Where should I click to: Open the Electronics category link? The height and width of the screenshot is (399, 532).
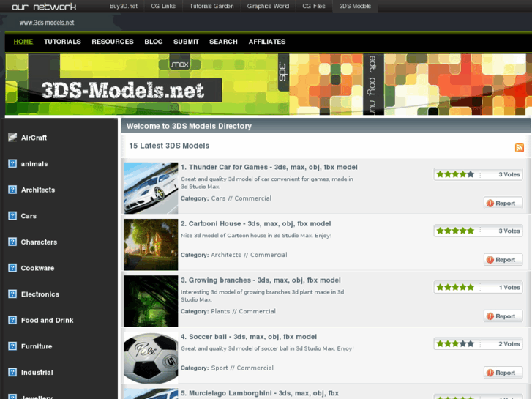pos(40,294)
